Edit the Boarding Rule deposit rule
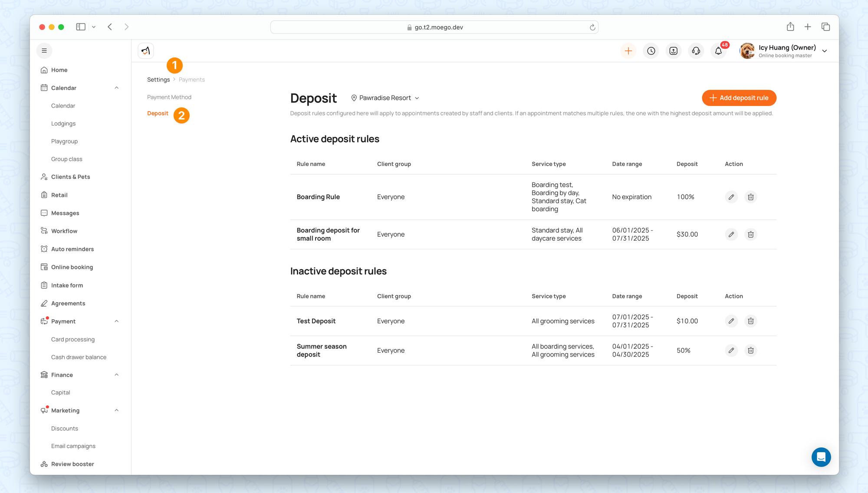868x493 pixels. 731,197
